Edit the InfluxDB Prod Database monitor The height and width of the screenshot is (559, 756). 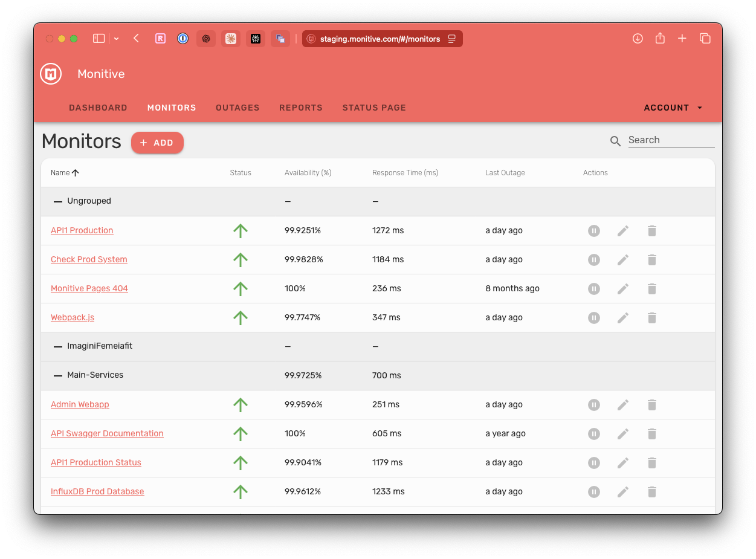click(x=622, y=491)
